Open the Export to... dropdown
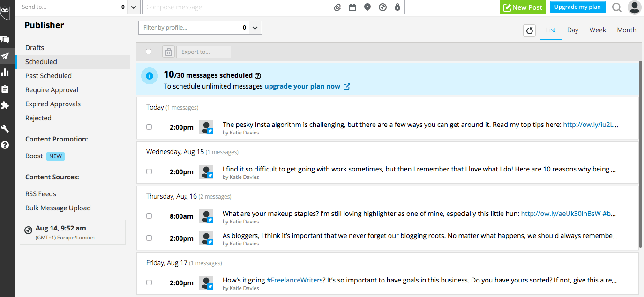 (203, 52)
